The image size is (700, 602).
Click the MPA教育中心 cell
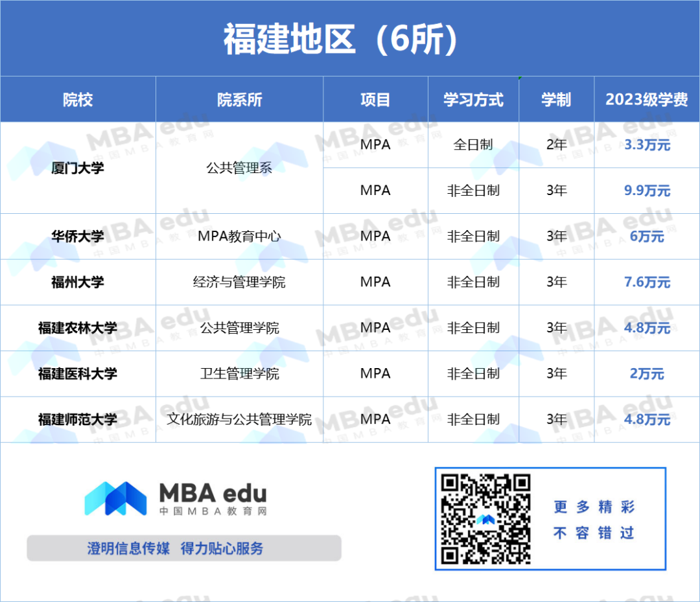(239, 236)
